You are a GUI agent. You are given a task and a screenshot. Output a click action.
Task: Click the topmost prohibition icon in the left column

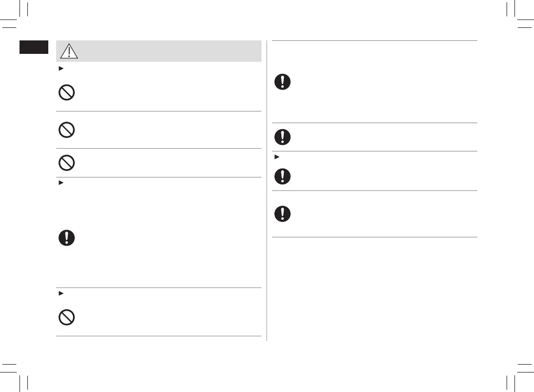(66, 93)
